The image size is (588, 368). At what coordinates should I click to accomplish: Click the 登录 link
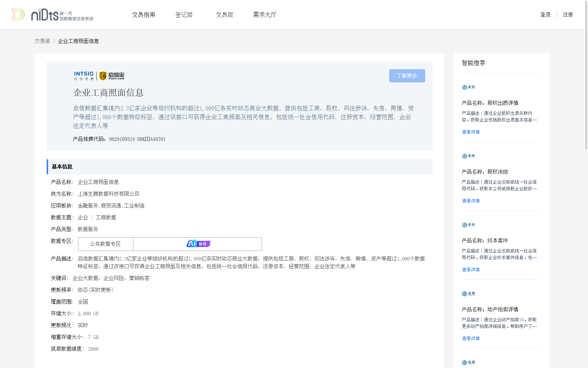click(545, 15)
